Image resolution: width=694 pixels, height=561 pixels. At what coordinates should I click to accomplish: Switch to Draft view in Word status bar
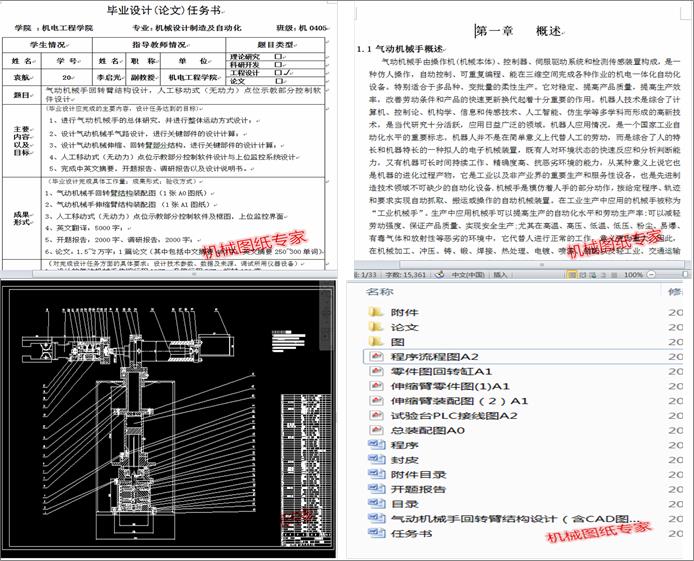click(614, 275)
